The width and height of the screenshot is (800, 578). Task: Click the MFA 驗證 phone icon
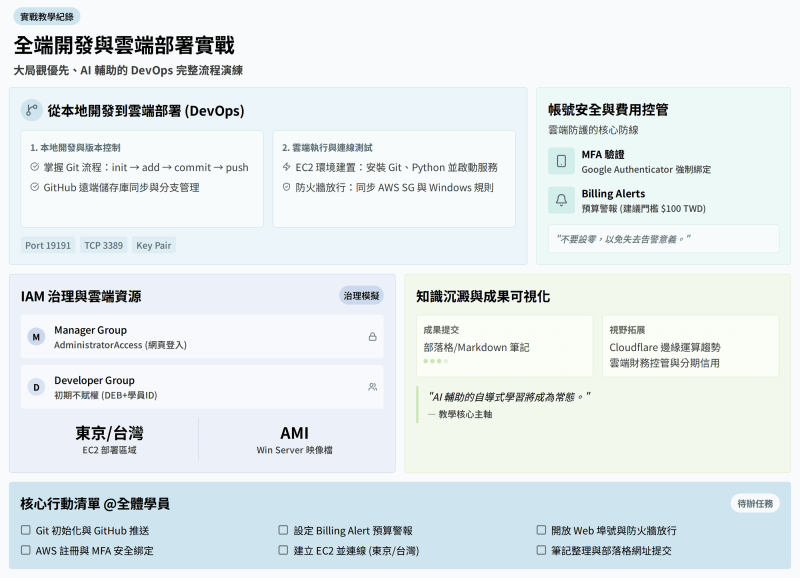click(x=561, y=161)
